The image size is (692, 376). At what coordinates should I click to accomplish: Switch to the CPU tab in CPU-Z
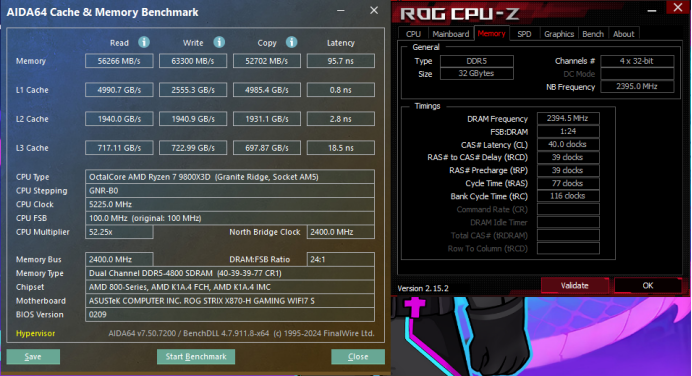click(x=413, y=34)
